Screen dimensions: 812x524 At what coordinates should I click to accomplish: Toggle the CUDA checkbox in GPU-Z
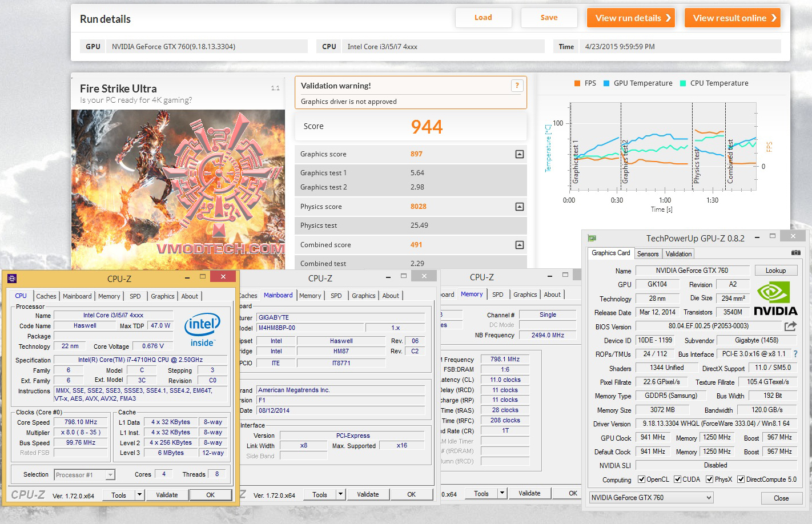point(678,479)
